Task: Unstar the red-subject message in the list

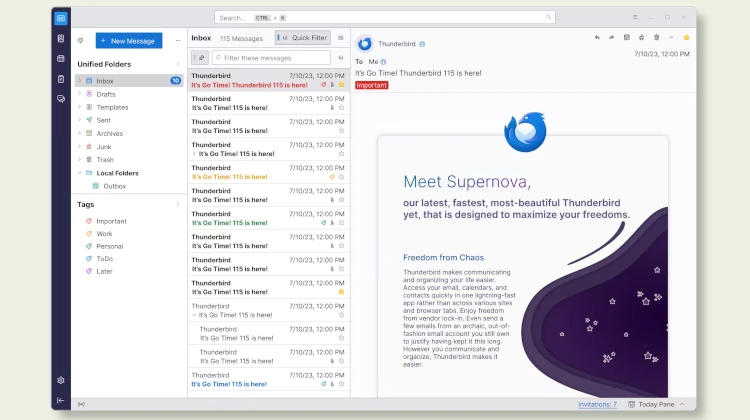Action: (x=341, y=85)
